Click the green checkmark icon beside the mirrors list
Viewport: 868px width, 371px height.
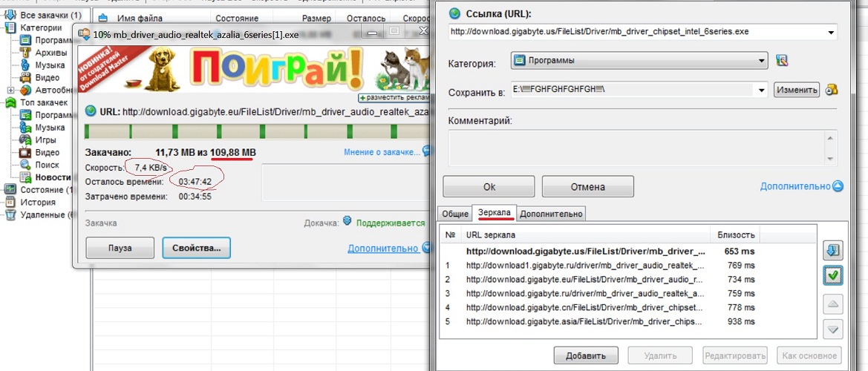pyautogui.click(x=833, y=276)
